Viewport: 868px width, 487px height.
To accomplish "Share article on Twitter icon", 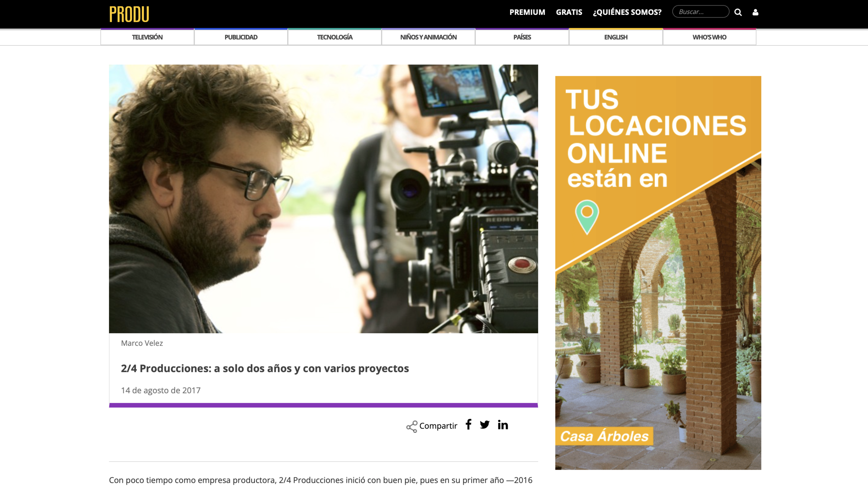I will pos(484,425).
